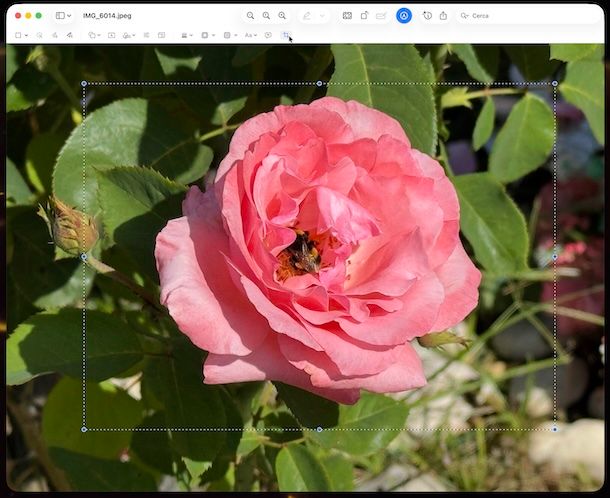Open the Aa text style dropdown
The width and height of the screenshot is (610, 498).
point(251,35)
